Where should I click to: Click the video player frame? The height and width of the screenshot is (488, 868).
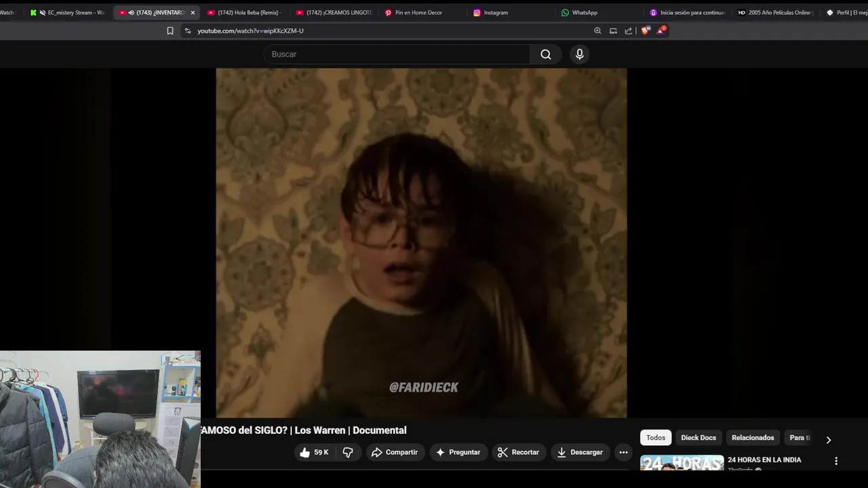421,243
